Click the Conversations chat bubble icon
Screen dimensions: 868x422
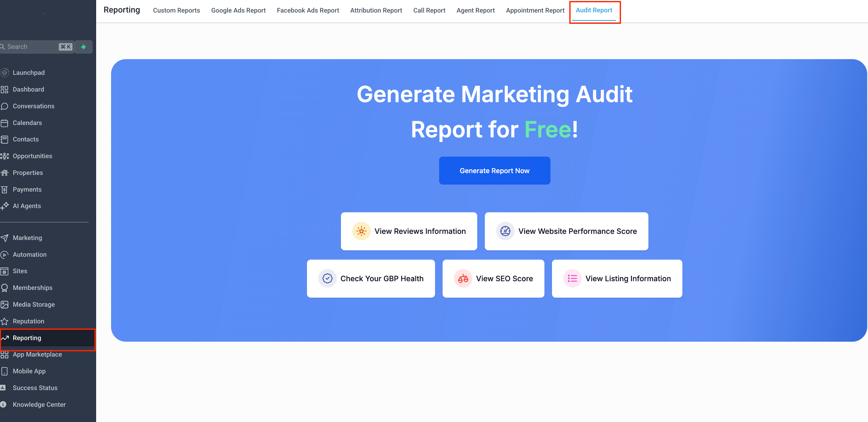[x=4, y=106]
